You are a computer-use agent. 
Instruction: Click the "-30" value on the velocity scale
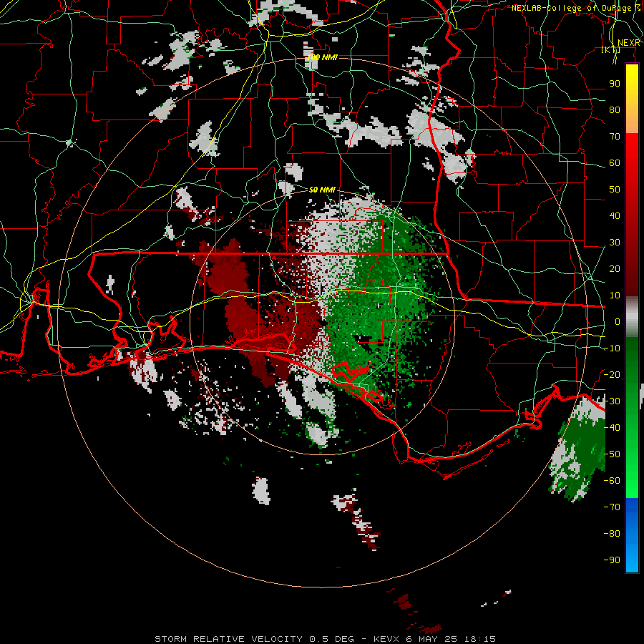[612, 401]
